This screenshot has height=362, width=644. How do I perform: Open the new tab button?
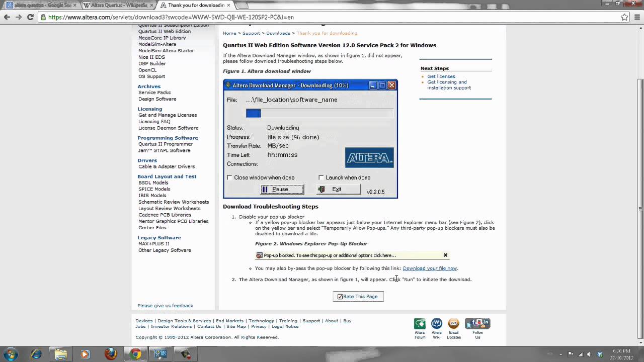[x=243, y=5]
